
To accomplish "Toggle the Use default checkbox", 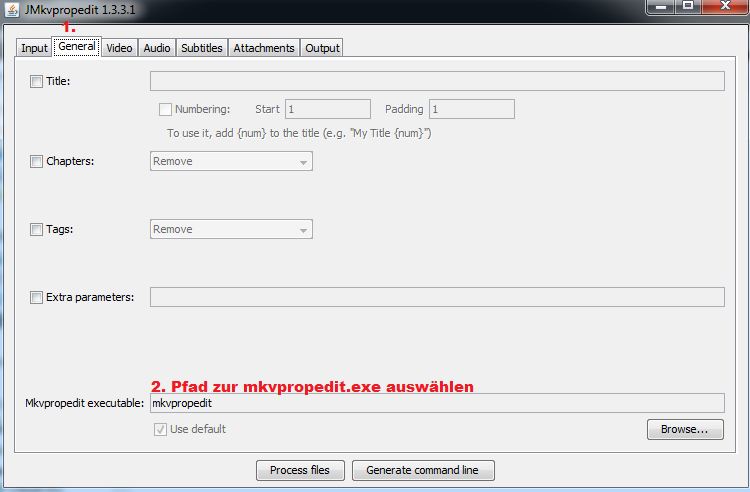I will (x=160, y=429).
